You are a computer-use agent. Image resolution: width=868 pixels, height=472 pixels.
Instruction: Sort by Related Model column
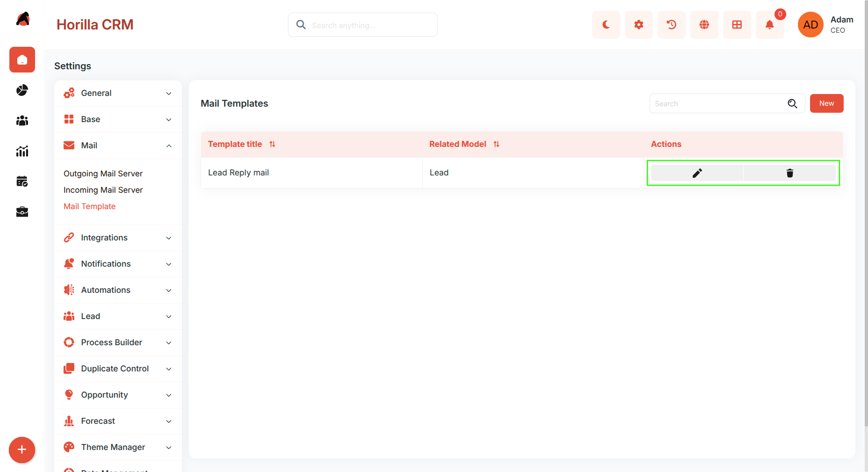point(496,144)
